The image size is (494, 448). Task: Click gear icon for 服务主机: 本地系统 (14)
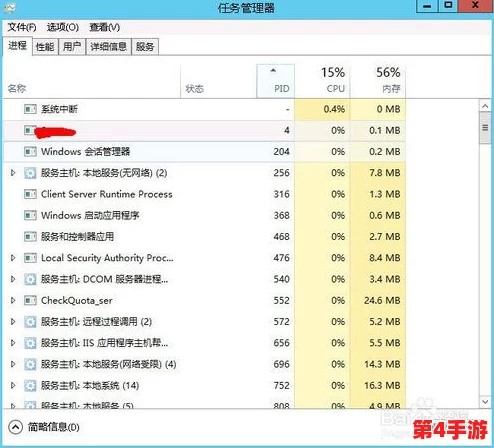point(30,386)
